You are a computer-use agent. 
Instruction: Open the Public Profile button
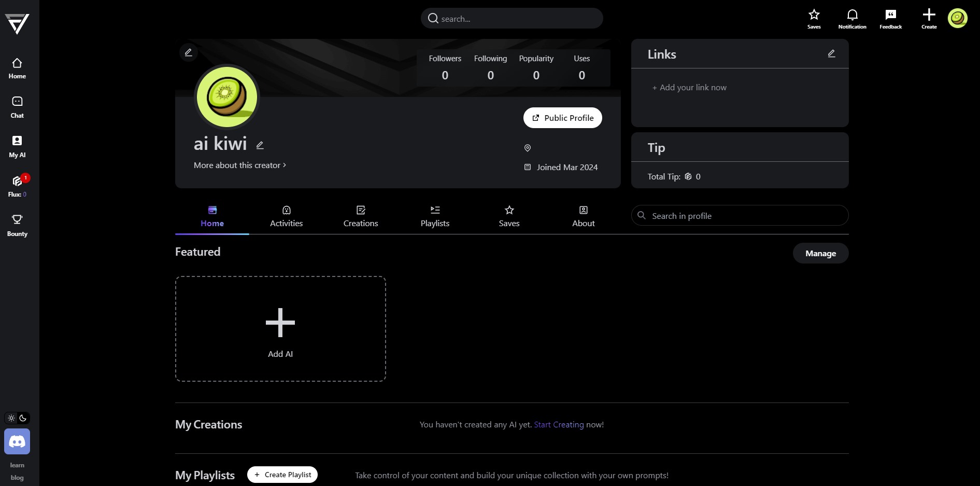(563, 118)
